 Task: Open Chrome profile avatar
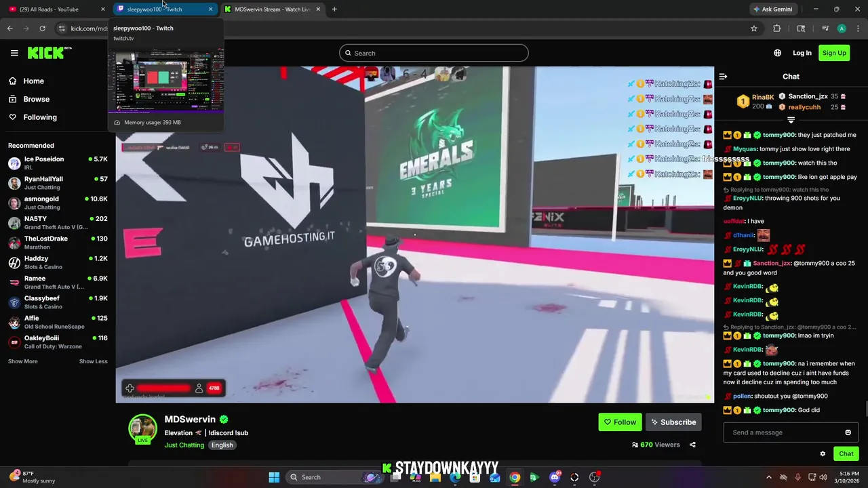point(842,28)
